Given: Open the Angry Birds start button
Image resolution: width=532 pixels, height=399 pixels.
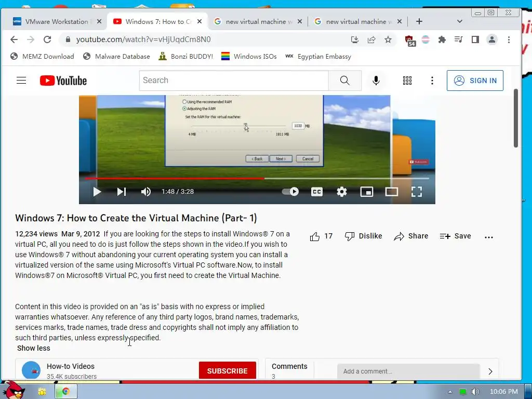Looking at the screenshot, I should tap(14, 390).
